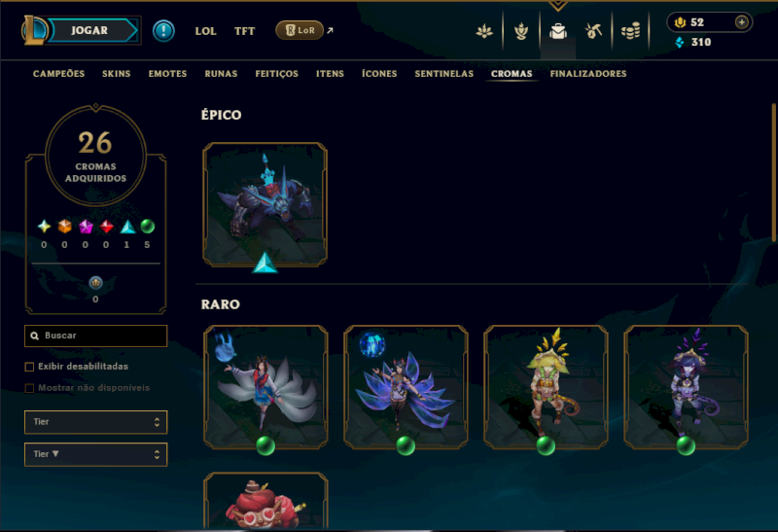Click the Buscar search field
778x532 pixels.
(95, 336)
